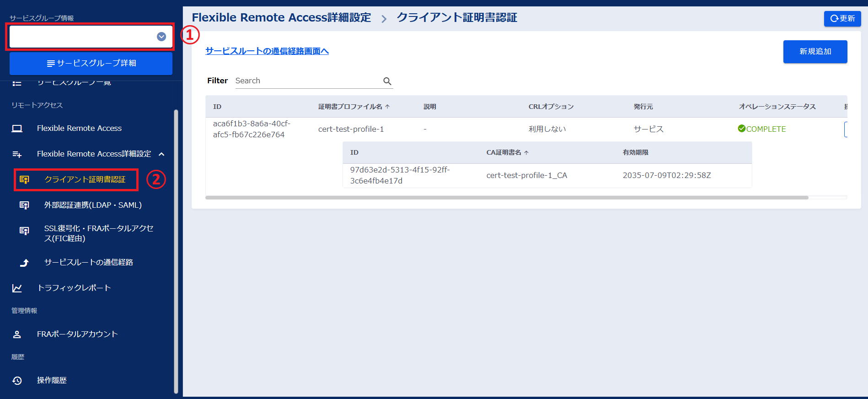Click the クライアント証明書認証 breadcrumb title

(457, 18)
